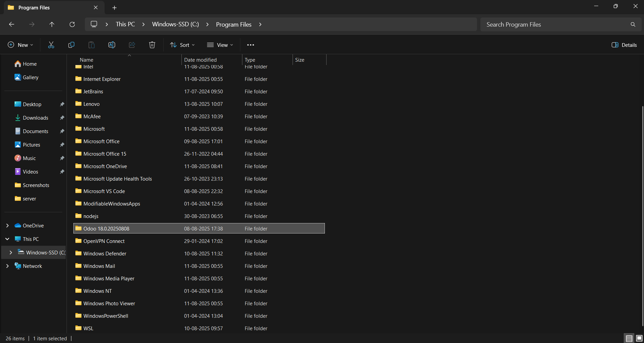Expand the Network tree node
Image resolution: width=644 pixels, height=343 pixels.
pyautogui.click(x=7, y=266)
